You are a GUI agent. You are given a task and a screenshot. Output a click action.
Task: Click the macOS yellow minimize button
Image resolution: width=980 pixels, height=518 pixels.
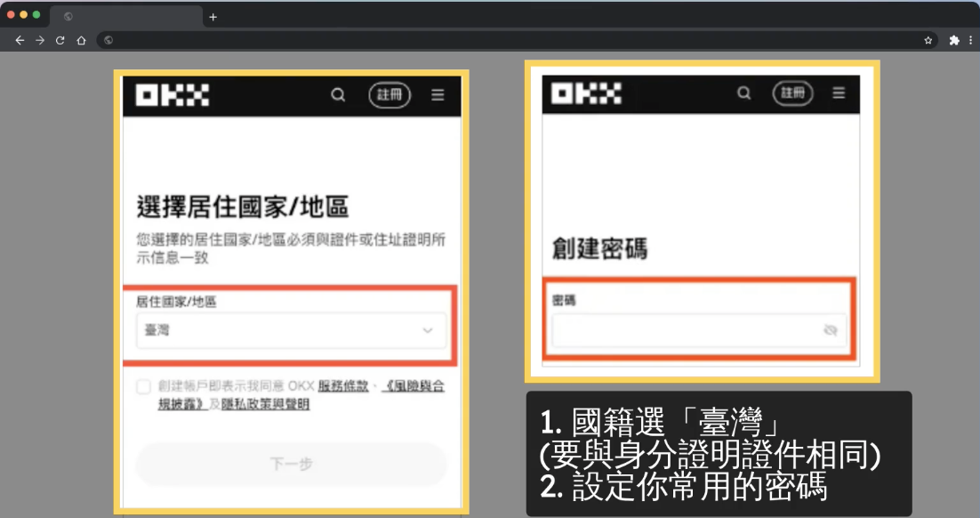(23, 14)
